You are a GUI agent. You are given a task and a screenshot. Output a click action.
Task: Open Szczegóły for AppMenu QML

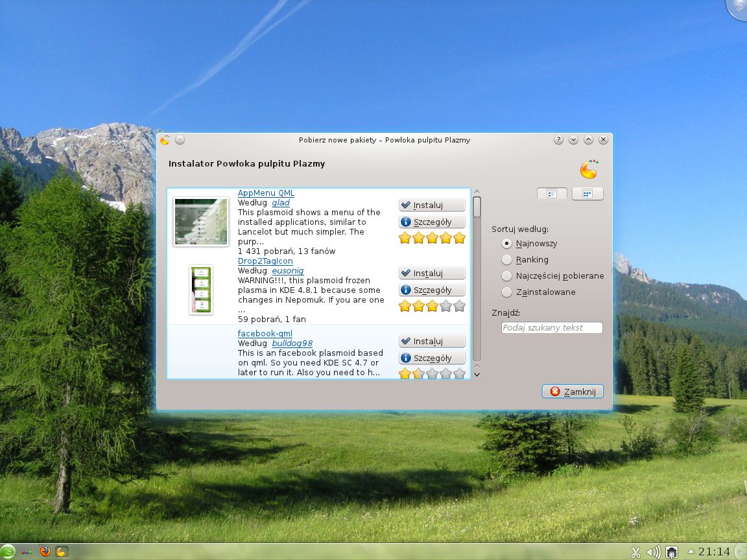point(432,222)
